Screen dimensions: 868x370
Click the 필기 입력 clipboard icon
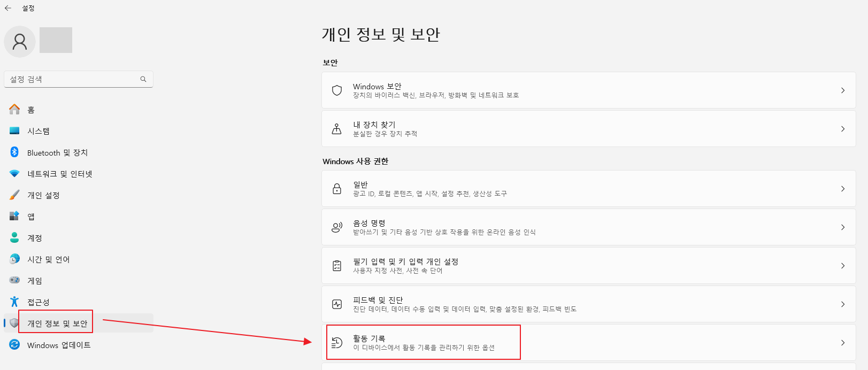click(x=337, y=266)
